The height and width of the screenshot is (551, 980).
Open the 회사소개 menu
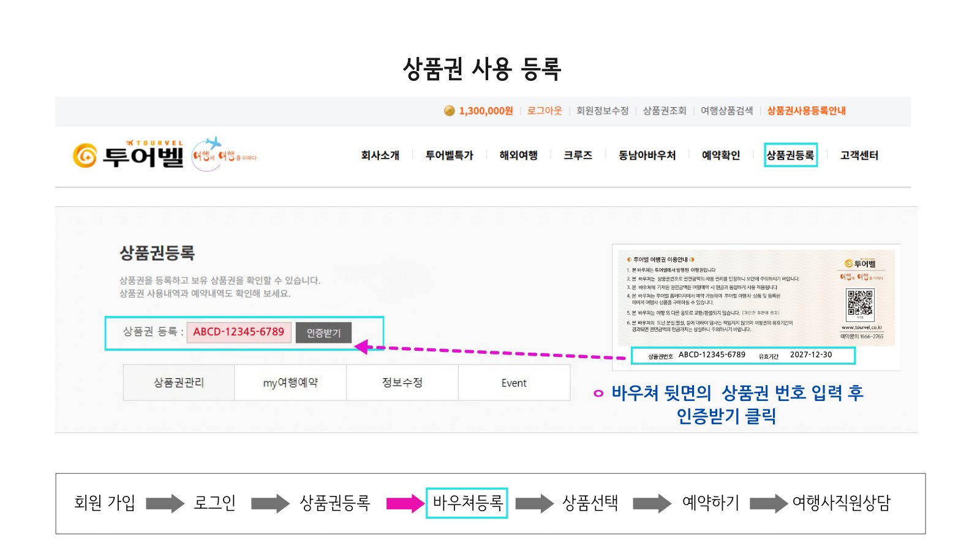[x=380, y=156]
